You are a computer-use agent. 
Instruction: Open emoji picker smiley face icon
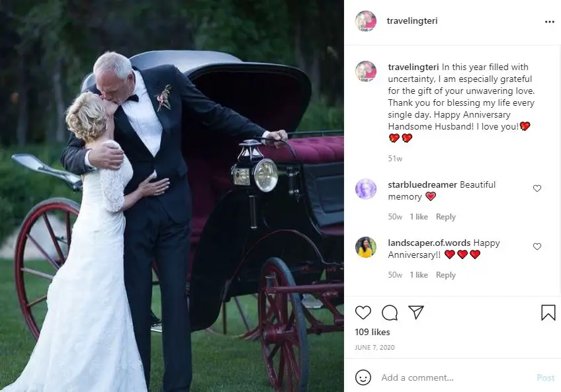(363, 377)
